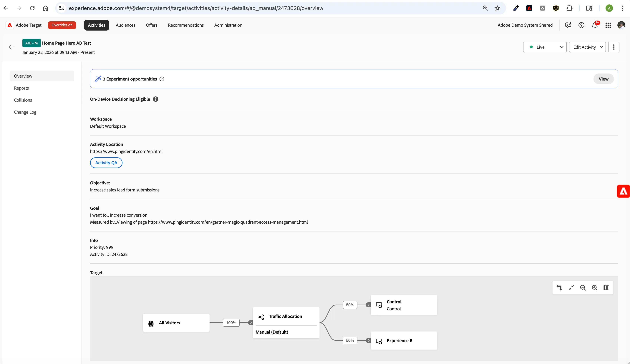
Task: Click the On-Device Decisioning help icon
Action: click(155, 99)
